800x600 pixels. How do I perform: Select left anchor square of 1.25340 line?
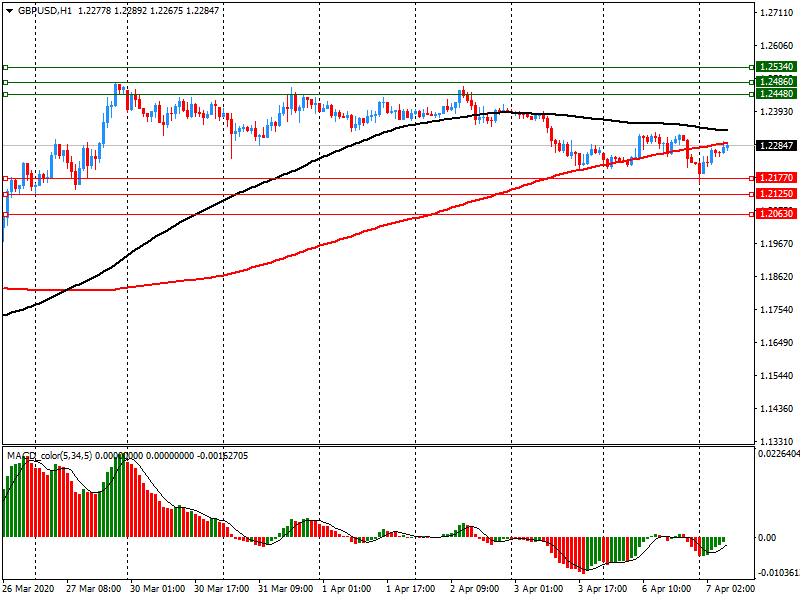tap(6, 67)
